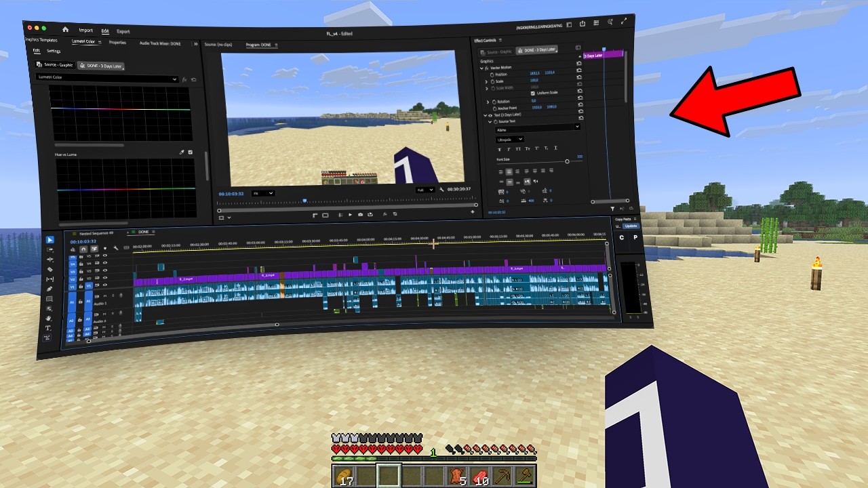
Task: Toggle visibility of Text (3 Days Later)
Action: (490, 116)
